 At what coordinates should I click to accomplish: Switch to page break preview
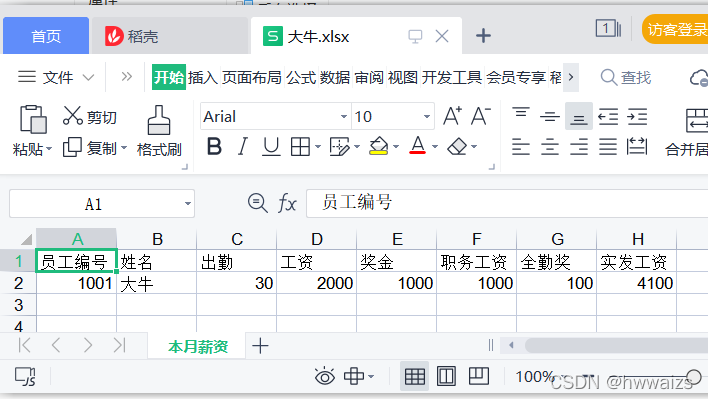pos(479,376)
